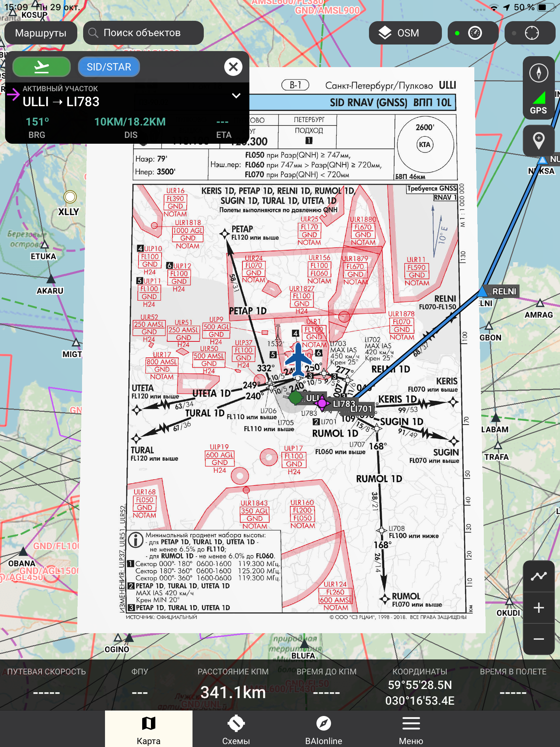Viewport: 560px width, 747px height.
Task: Tap the LI701 waypoint label
Action: point(361,409)
